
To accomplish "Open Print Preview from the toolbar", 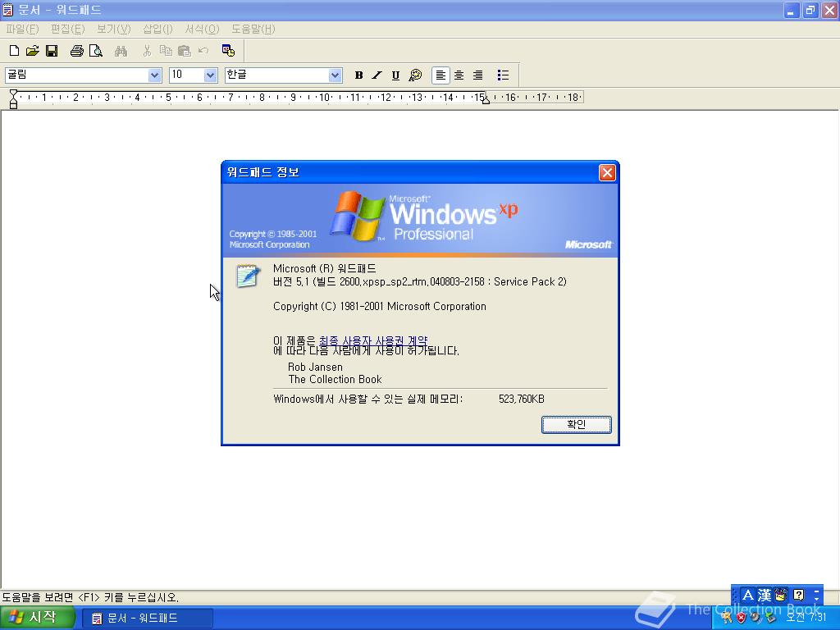I will [x=95, y=51].
